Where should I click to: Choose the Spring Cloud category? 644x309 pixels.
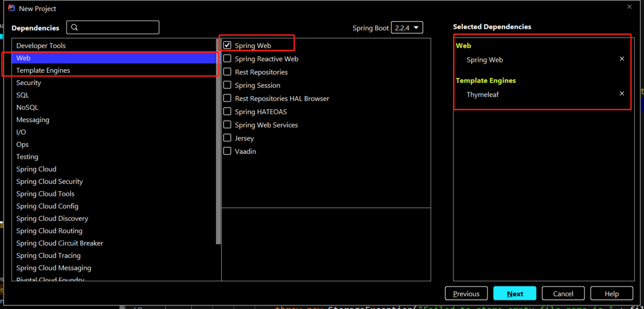pos(114,169)
